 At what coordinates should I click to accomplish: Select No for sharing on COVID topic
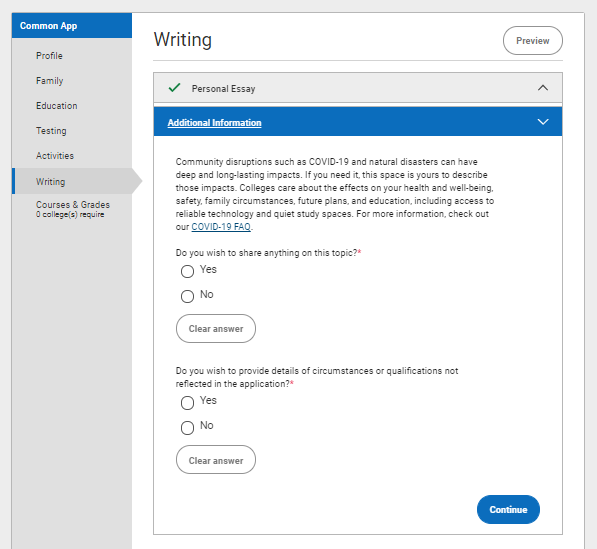coord(187,296)
